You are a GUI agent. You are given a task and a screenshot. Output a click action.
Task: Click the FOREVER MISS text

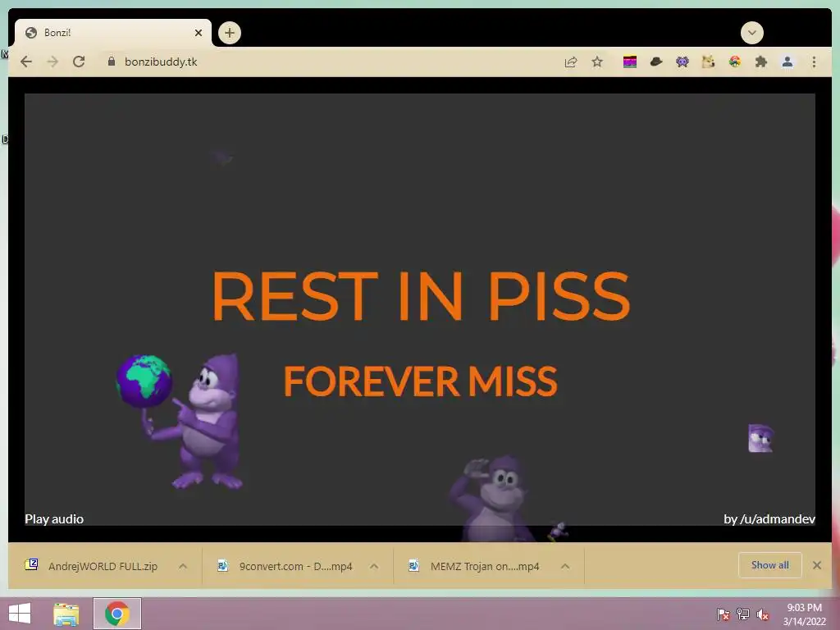coord(421,381)
